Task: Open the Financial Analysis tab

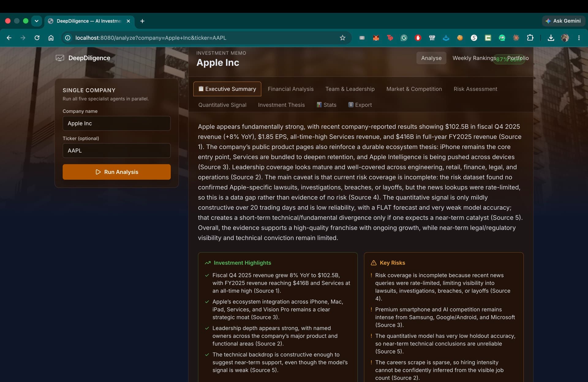Action: click(x=291, y=89)
